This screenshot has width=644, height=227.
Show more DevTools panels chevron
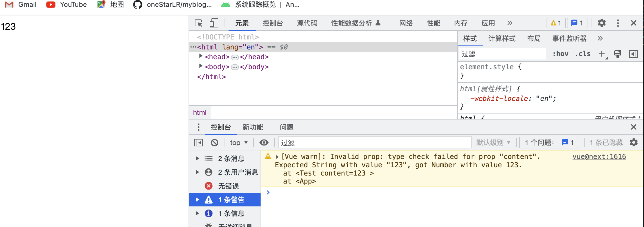coord(510,23)
